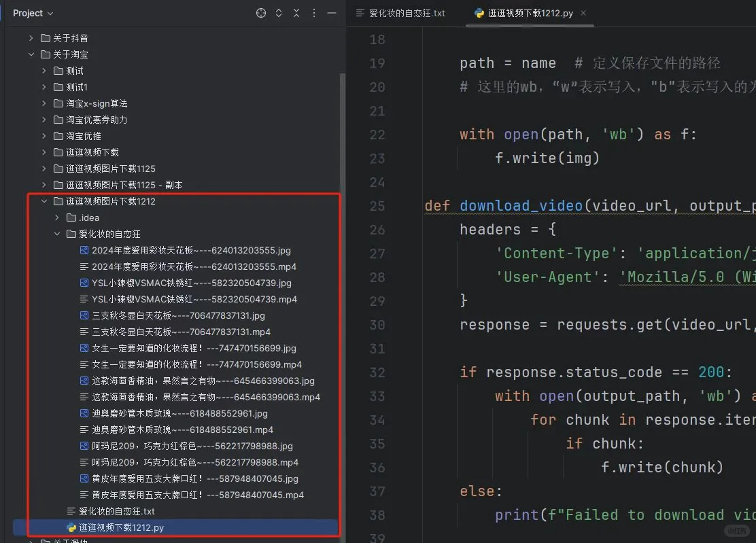The height and width of the screenshot is (543, 756).
Task: Expand the 测试1 folder
Action: click(44, 87)
